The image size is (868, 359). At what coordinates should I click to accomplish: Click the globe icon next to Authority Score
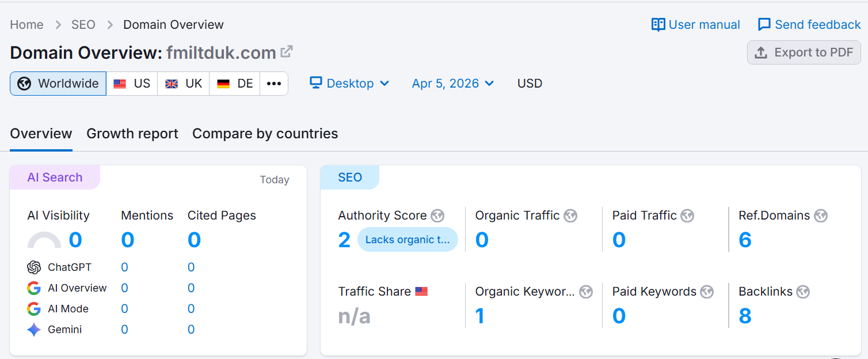[x=437, y=216]
